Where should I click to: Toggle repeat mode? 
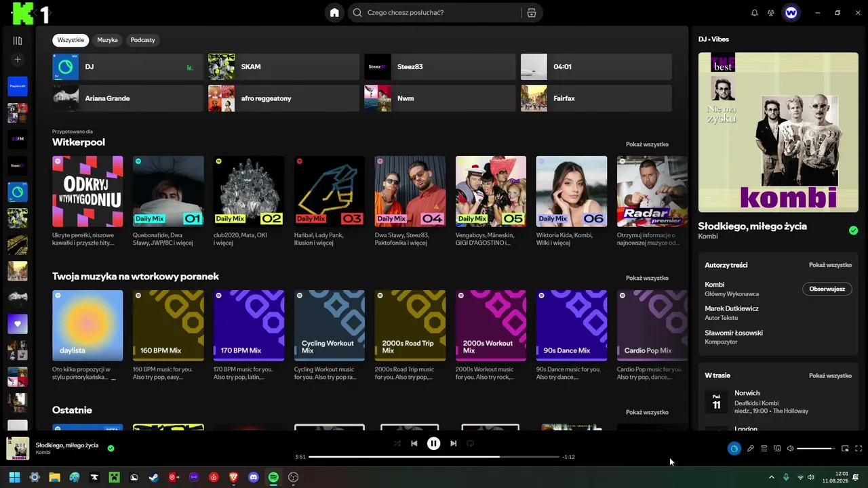[x=470, y=443]
